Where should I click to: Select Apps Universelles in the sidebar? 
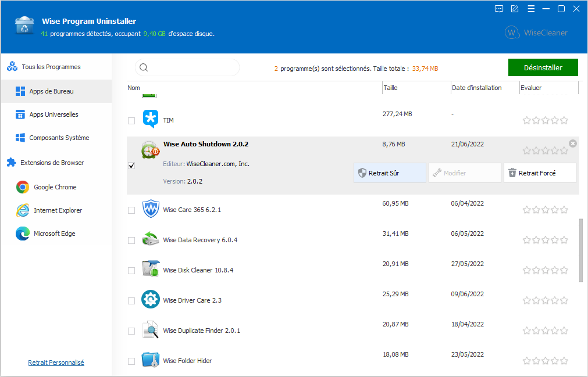pyautogui.click(x=56, y=114)
